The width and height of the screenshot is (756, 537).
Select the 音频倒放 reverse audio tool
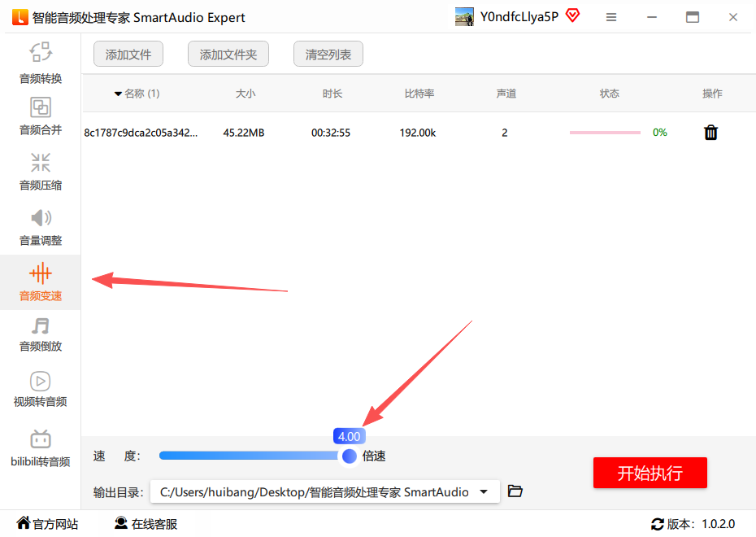41,334
